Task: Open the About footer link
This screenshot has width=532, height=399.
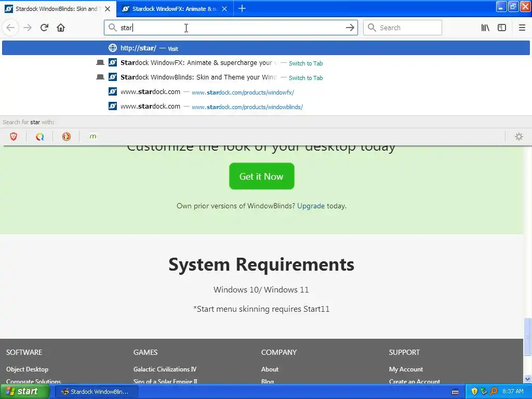Action: pyautogui.click(x=270, y=369)
